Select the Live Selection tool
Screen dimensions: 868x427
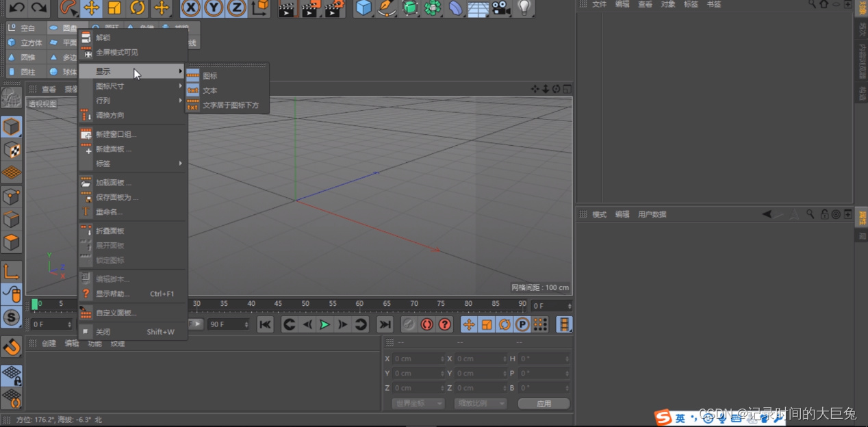pos(68,8)
